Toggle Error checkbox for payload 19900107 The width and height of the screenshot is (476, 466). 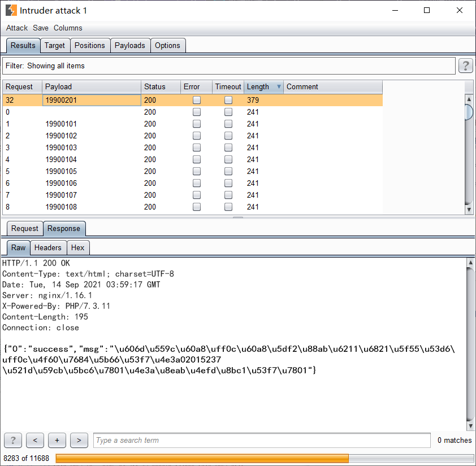click(197, 195)
